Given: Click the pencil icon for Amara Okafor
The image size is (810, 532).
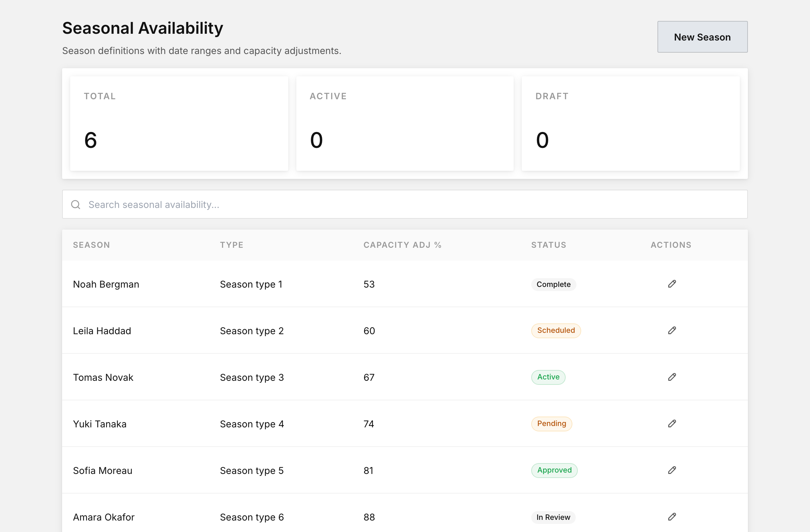Looking at the screenshot, I should 672,517.
